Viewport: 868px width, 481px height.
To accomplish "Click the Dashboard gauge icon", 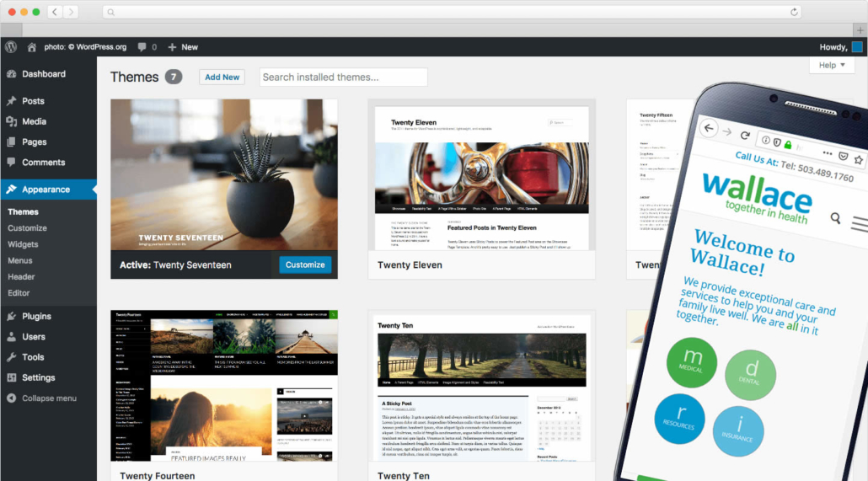I will pos(12,73).
